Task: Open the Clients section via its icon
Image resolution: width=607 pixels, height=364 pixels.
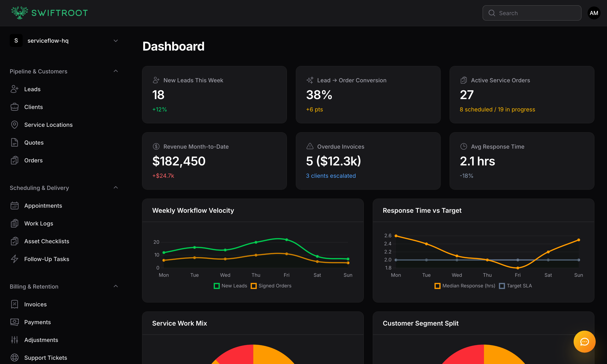Action: tap(15, 107)
